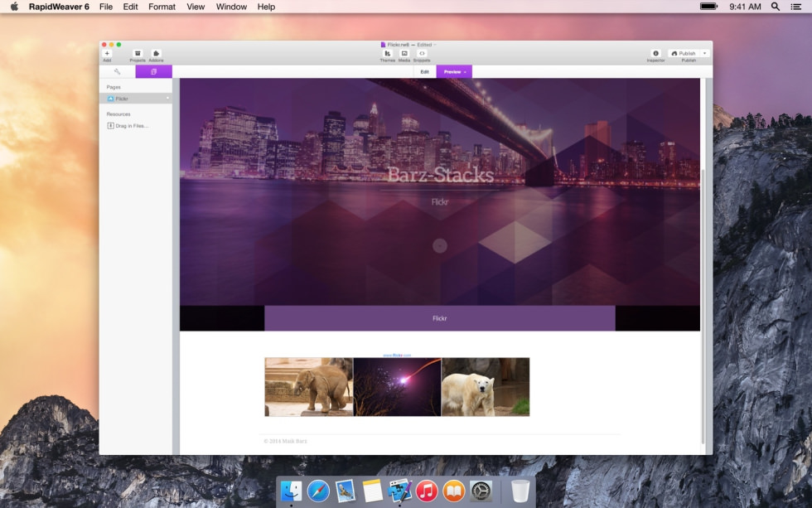The height and width of the screenshot is (508, 812).
Task: Show the Inspector info icon
Action: (x=655, y=53)
